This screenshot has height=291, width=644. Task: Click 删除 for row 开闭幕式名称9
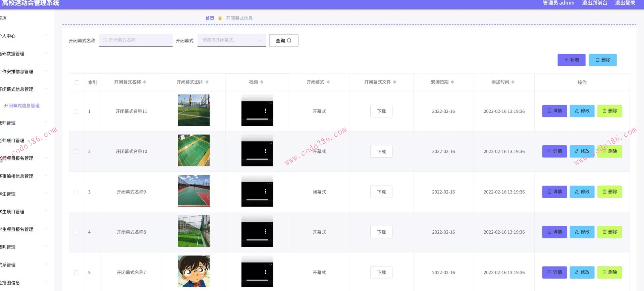[609, 192]
